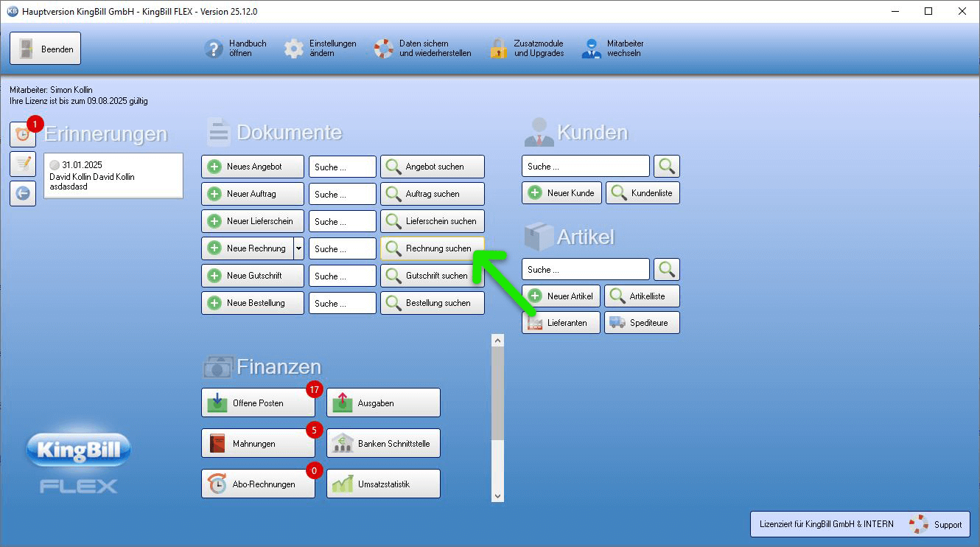Click the notepad edit icon in sidebar
Viewport: 980px width, 547px height.
pos(23,164)
